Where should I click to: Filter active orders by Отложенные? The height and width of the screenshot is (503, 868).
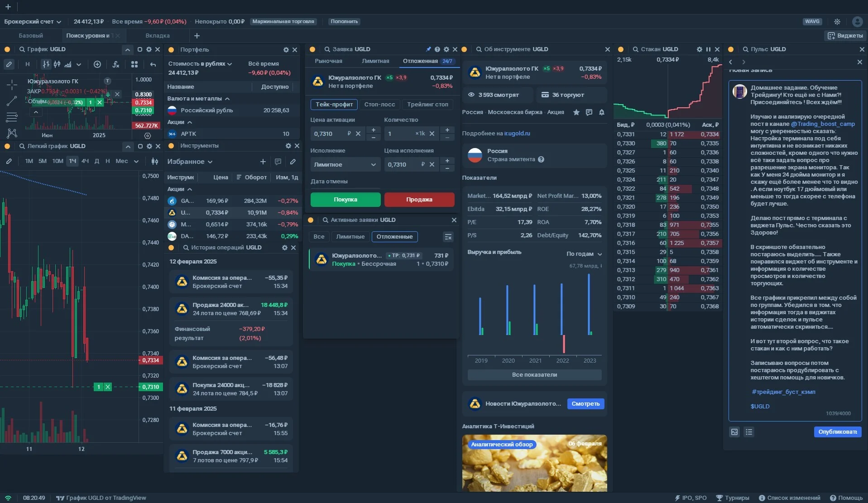[x=394, y=237]
